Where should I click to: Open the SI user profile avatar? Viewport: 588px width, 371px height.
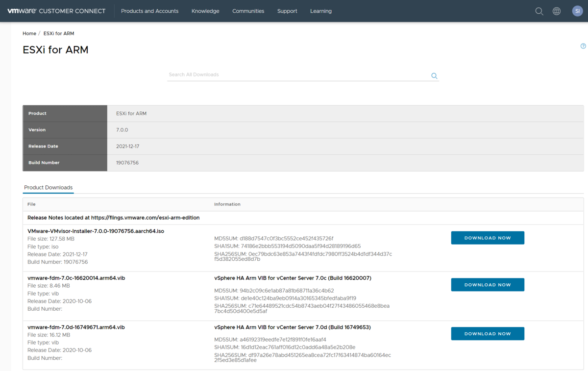tap(577, 11)
